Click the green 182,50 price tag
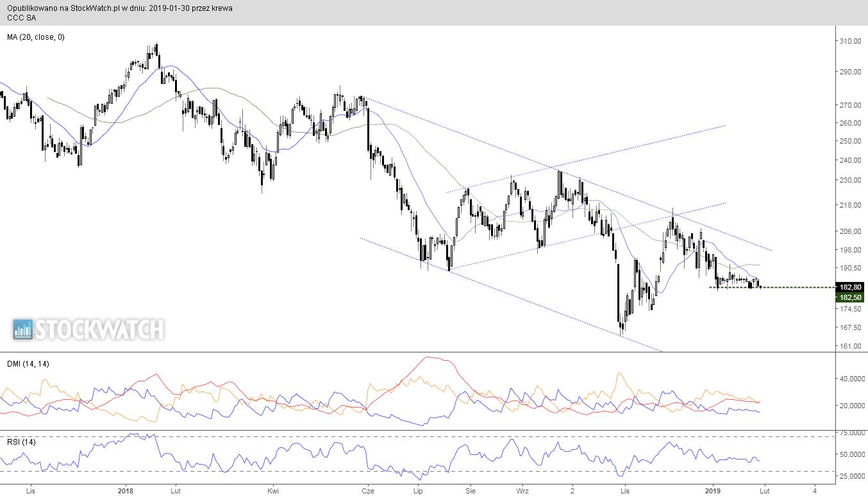Image resolution: width=868 pixels, height=496 pixels. (x=851, y=297)
